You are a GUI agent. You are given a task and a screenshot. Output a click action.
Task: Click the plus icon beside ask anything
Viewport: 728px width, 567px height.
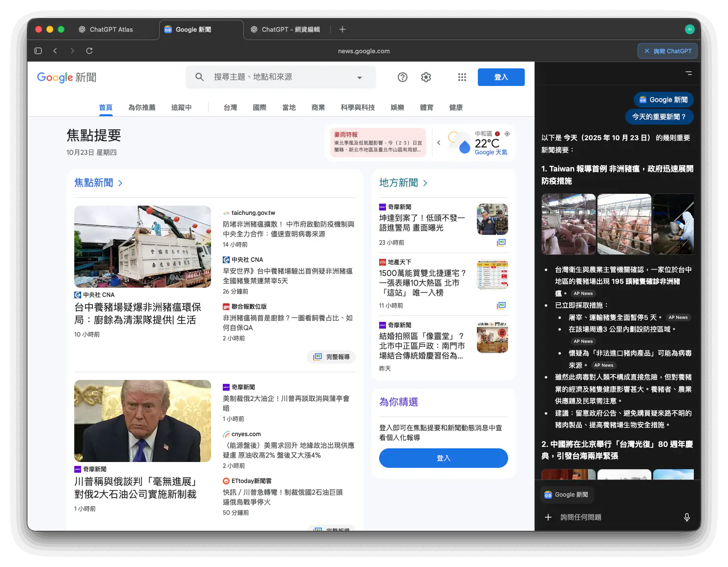(x=548, y=517)
